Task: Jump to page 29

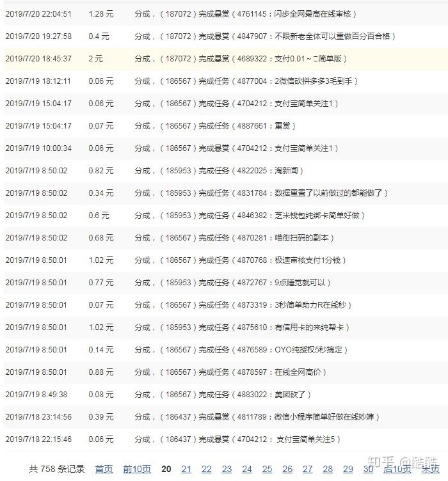Action: tap(348, 469)
